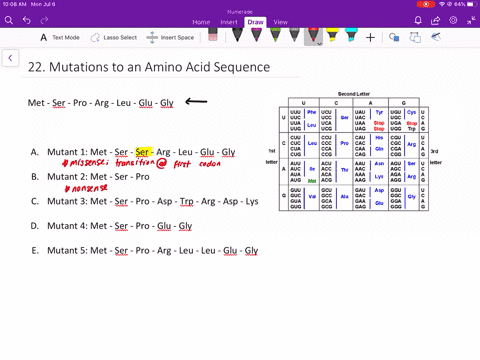The width and height of the screenshot is (480, 360).
Task: Click 'Mutant 2: Met - Ser - Pro' line
Action: [98, 177]
